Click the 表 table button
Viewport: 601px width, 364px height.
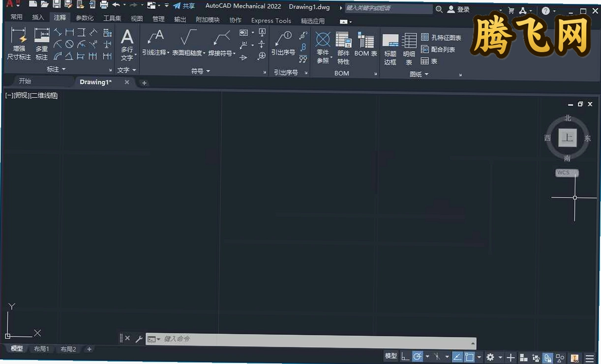click(x=429, y=61)
